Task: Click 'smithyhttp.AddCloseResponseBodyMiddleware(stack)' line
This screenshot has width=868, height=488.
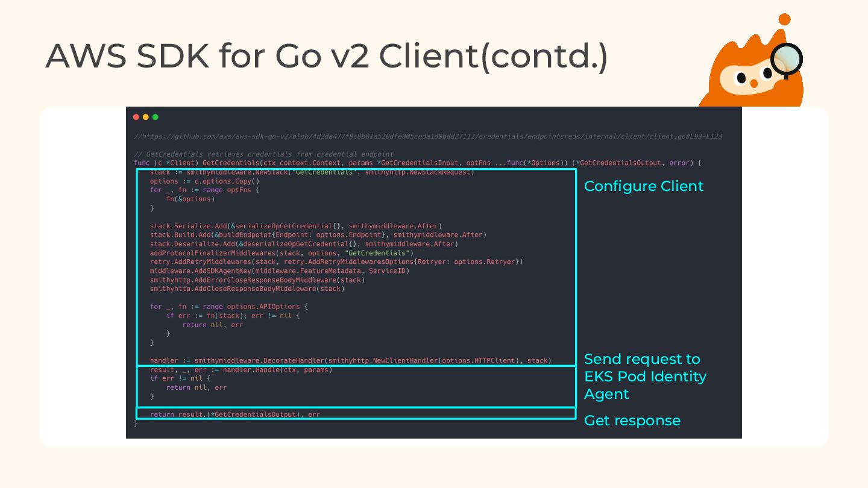Action: pyautogui.click(x=247, y=289)
